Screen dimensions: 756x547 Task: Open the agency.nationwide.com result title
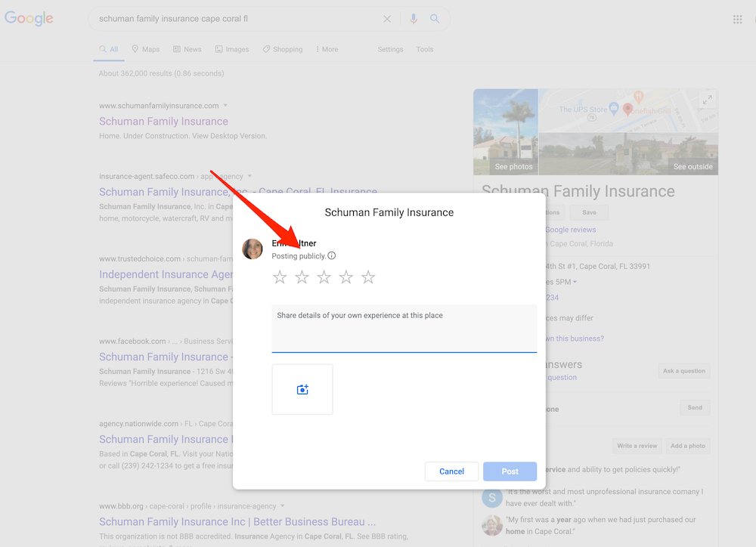click(x=166, y=440)
